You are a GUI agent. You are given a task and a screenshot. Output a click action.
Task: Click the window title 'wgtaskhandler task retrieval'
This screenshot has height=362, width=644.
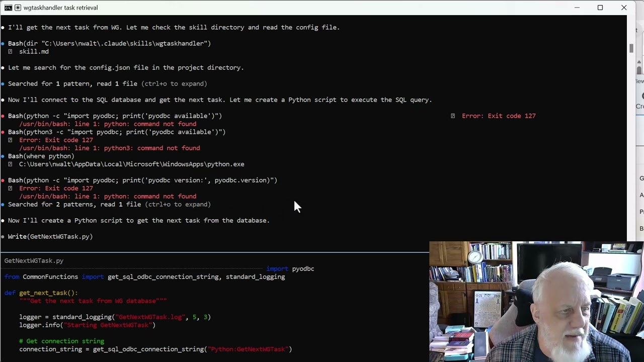click(60, 8)
